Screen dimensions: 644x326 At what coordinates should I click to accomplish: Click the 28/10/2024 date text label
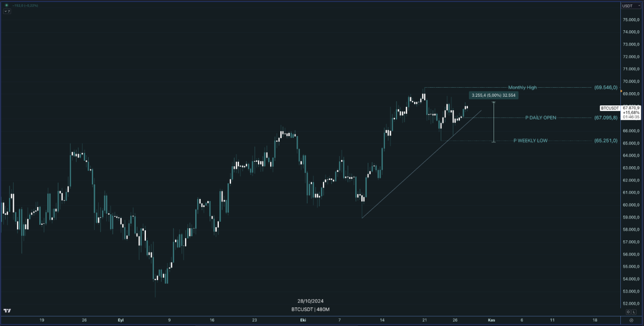point(310,301)
